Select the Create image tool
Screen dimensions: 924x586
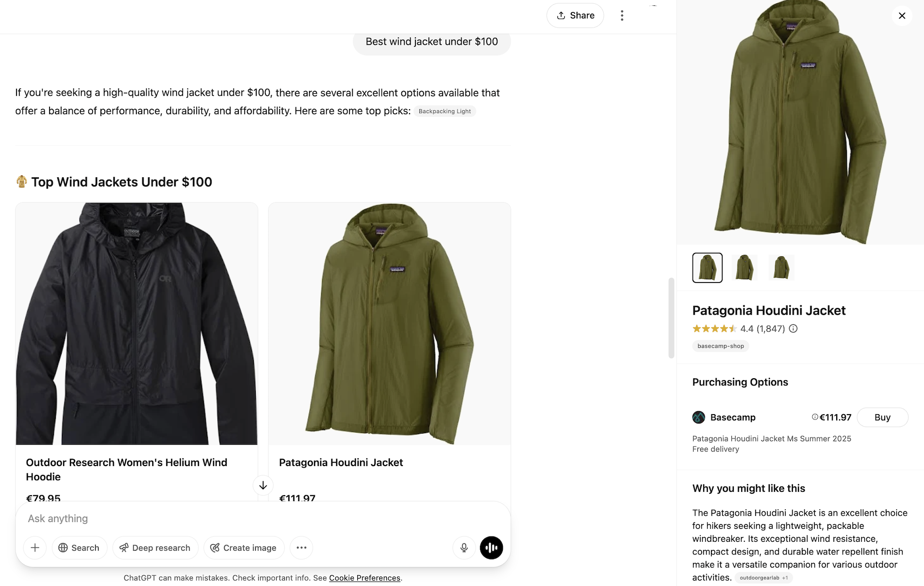(x=244, y=548)
